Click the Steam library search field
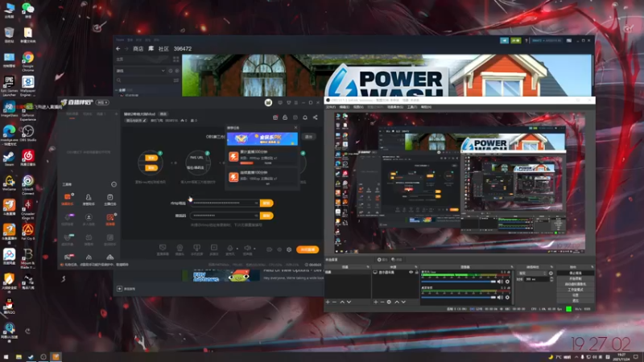Screen dimensions: 644x362 tap(144, 80)
